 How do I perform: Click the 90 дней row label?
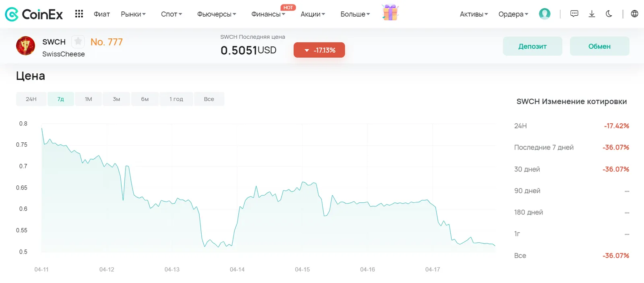click(527, 191)
